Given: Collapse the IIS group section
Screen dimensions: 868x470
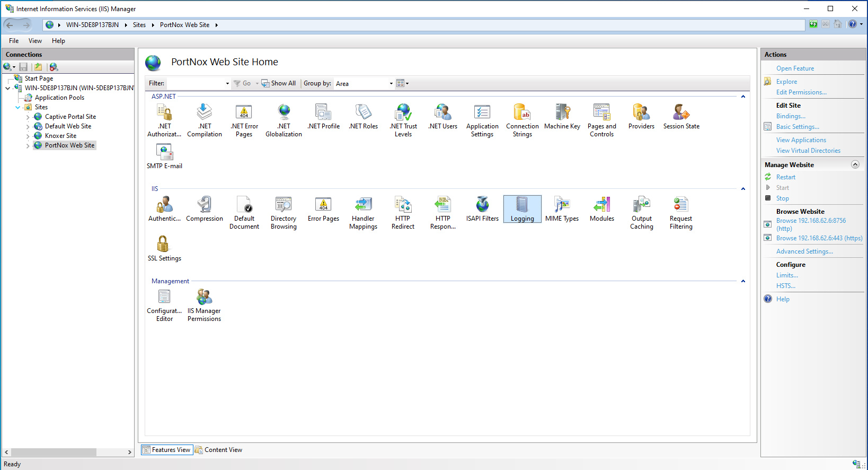Looking at the screenshot, I should 743,189.
